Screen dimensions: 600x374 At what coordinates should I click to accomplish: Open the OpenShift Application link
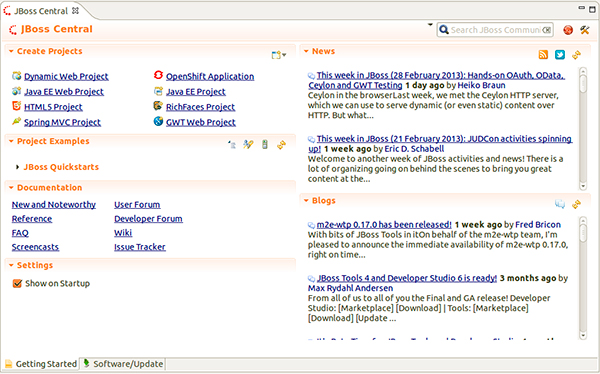(210, 77)
